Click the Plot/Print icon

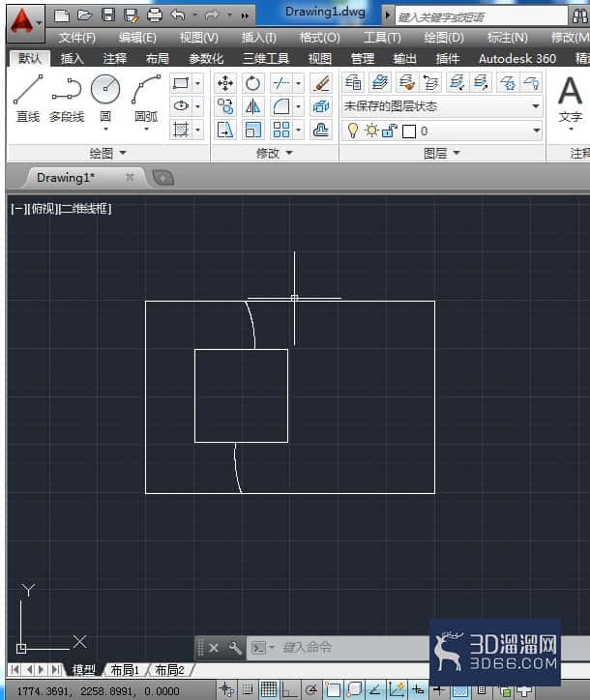tap(155, 15)
